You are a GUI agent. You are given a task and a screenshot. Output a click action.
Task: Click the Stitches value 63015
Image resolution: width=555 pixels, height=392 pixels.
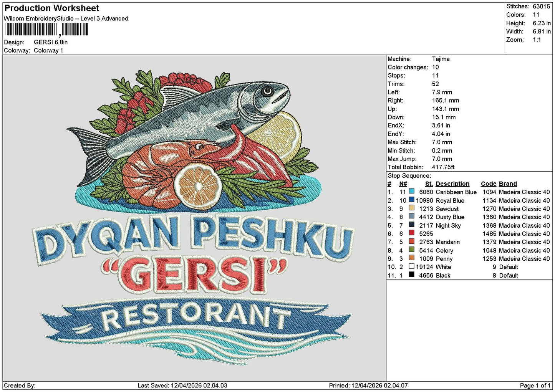(x=542, y=7)
